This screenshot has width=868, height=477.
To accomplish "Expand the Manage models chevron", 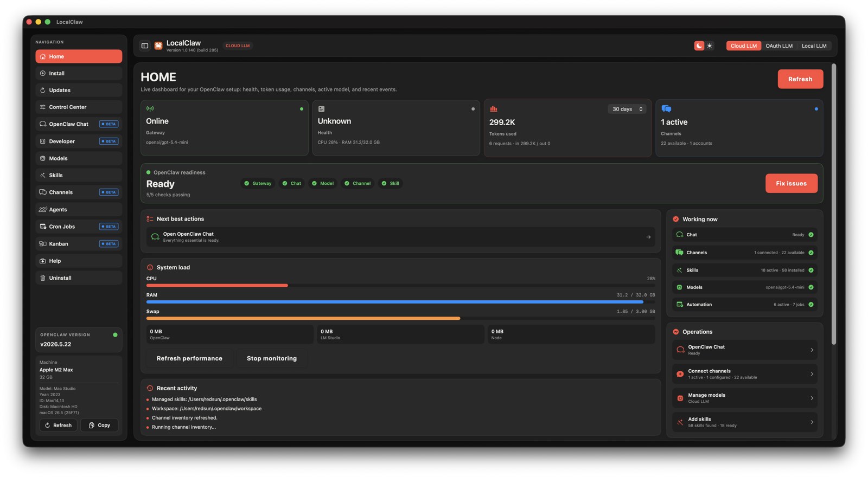I will point(812,398).
